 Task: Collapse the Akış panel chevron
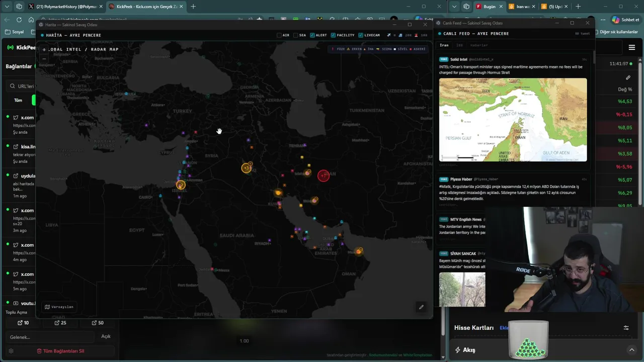(631, 350)
